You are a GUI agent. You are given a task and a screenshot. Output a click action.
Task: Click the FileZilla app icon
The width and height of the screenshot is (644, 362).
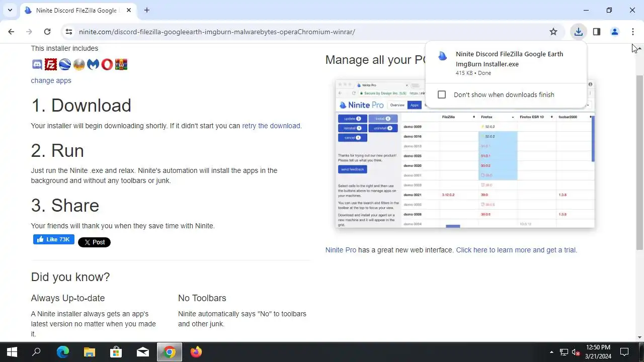51,64
